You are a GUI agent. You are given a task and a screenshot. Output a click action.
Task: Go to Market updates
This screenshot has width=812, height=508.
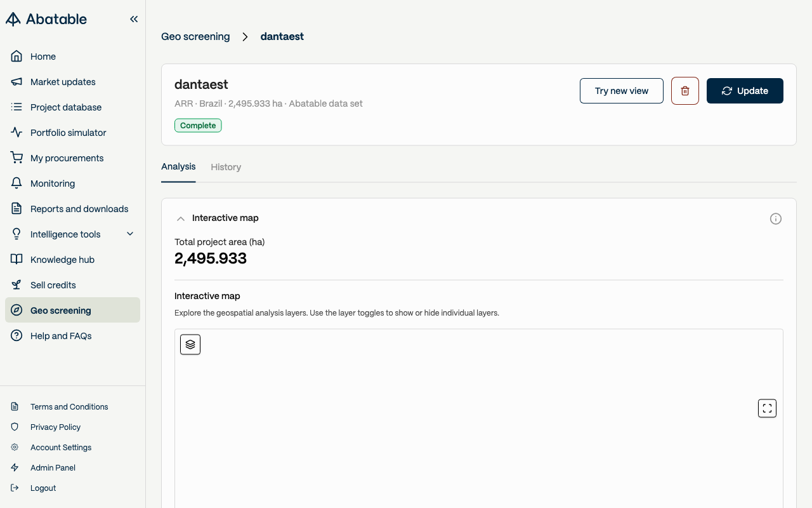[72, 82]
